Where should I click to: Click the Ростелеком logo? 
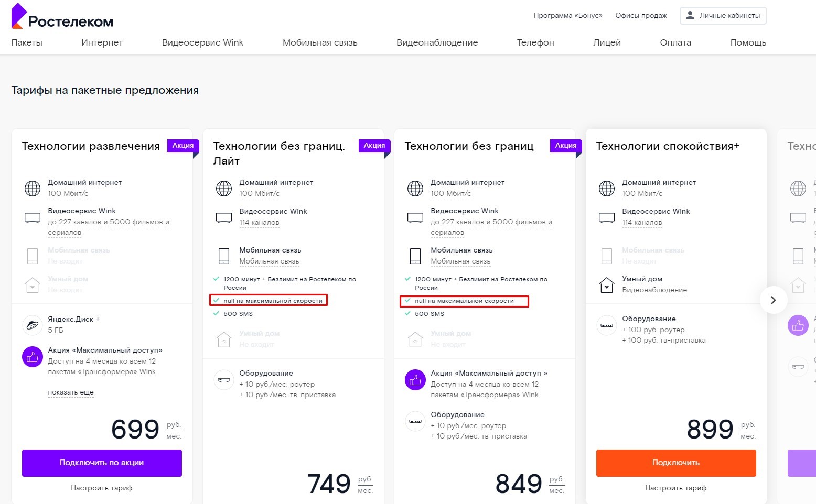pos(62,16)
